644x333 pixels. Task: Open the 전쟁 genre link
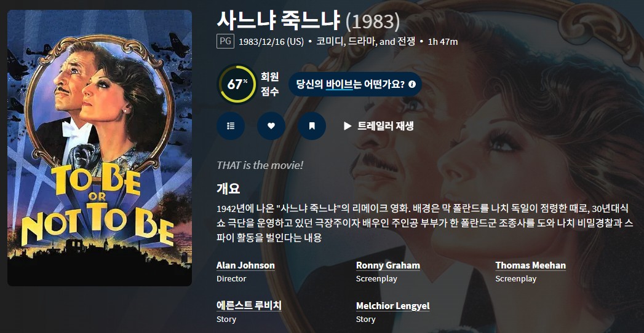click(x=406, y=41)
